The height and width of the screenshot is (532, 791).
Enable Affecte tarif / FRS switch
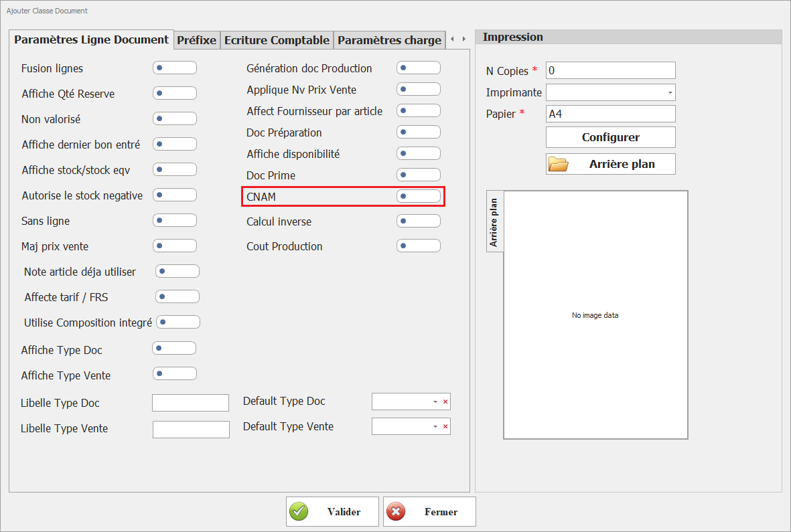point(177,296)
